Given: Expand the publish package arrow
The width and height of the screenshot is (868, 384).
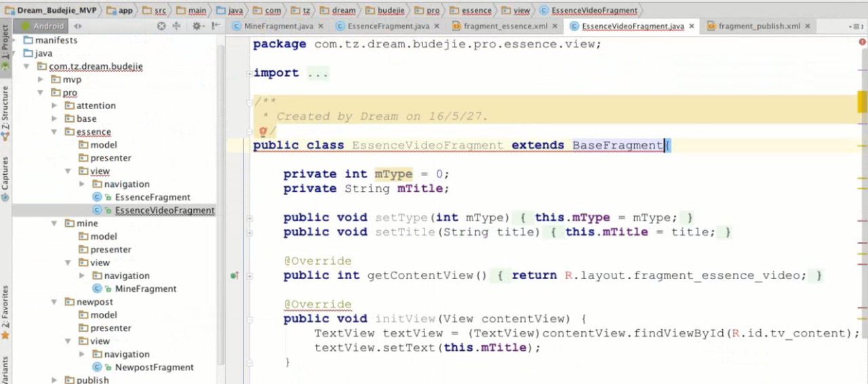Looking at the screenshot, I should [x=54, y=381].
